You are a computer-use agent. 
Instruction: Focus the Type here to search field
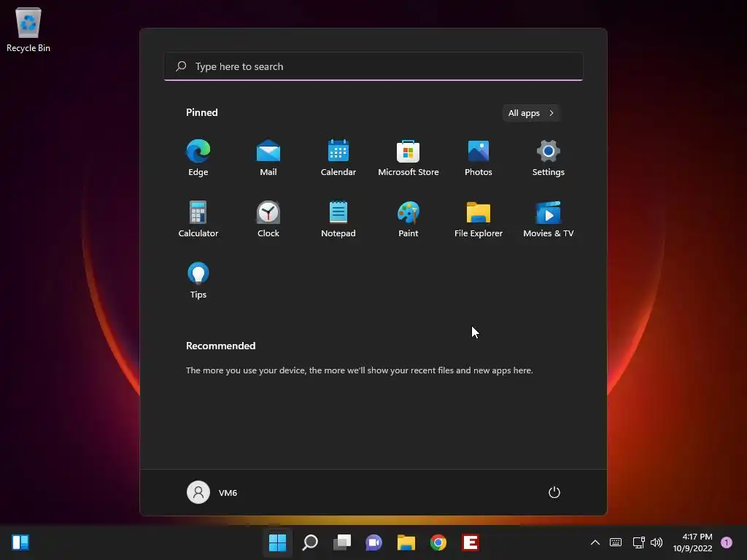[x=373, y=66]
